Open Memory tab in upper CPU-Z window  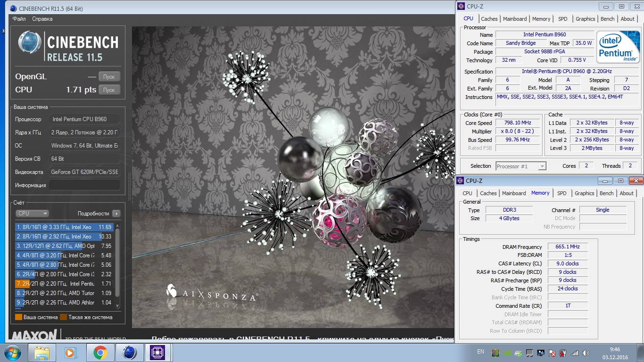tap(541, 19)
